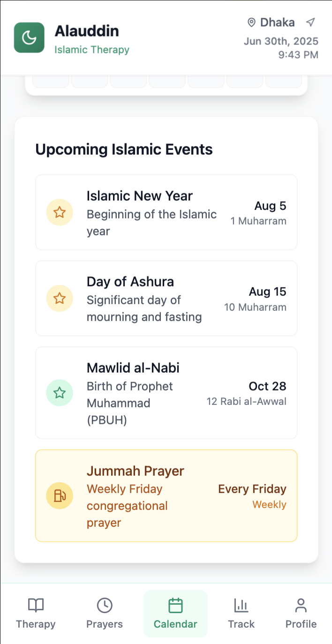Click the Alauddin app title
Image resolution: width=332 pixels, height=644 pixels.
(x=87, y=31)
